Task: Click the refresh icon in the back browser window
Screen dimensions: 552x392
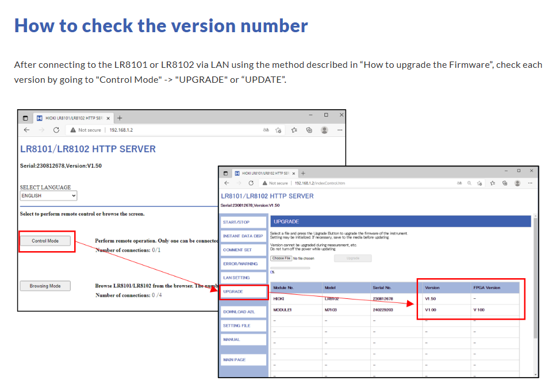Action: coord(56,130)
